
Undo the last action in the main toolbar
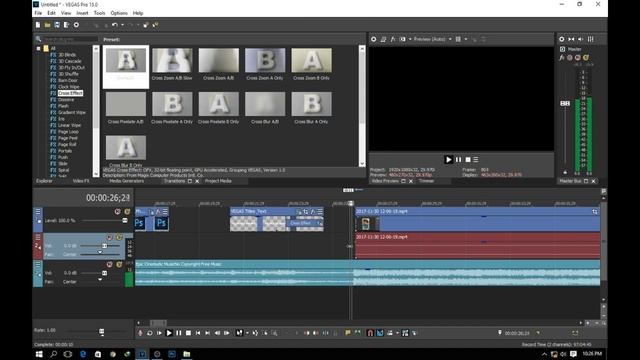point(115,25)
